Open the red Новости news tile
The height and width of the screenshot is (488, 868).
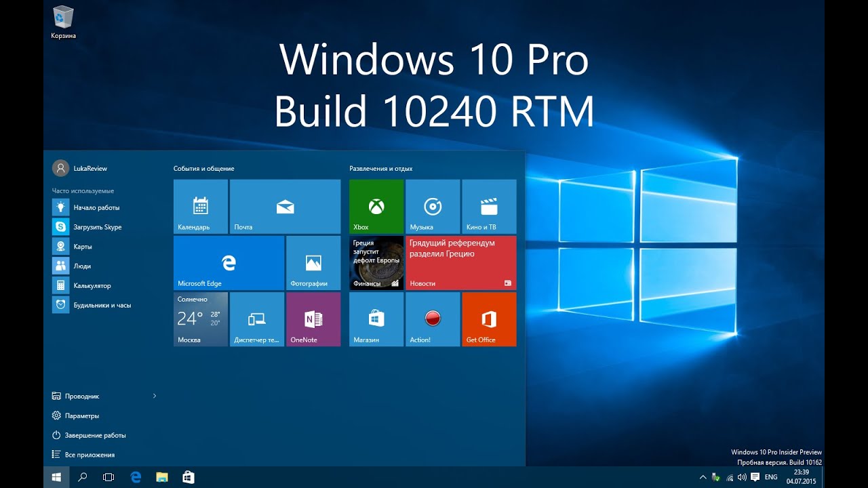[x=460, y=263]
